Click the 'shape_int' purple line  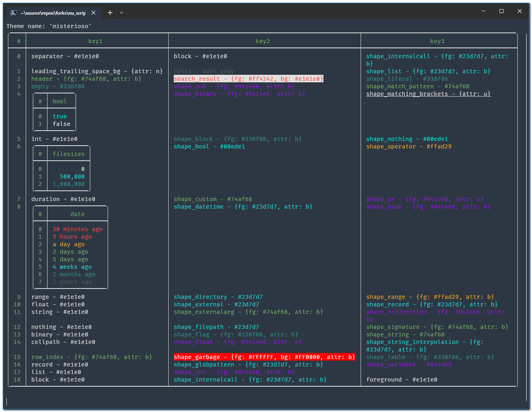point(234,372)
